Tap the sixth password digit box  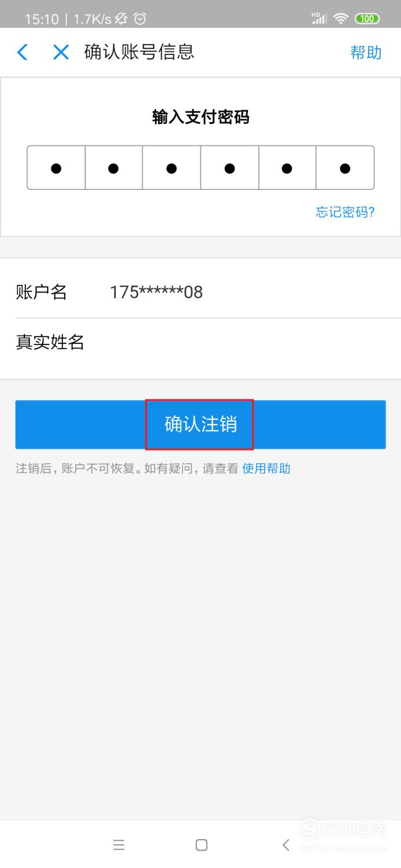[x=345, y=168]
